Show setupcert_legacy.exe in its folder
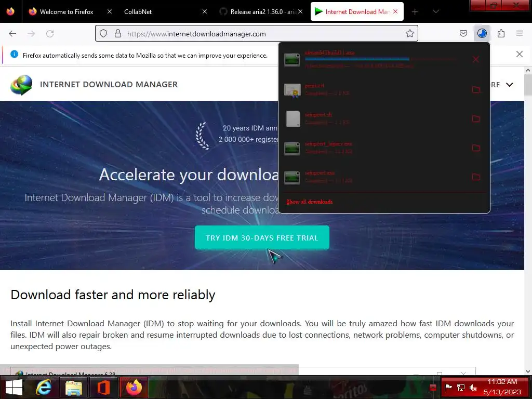Image resolution: width=532 pixels, height=399 pixels. point(476,148)
